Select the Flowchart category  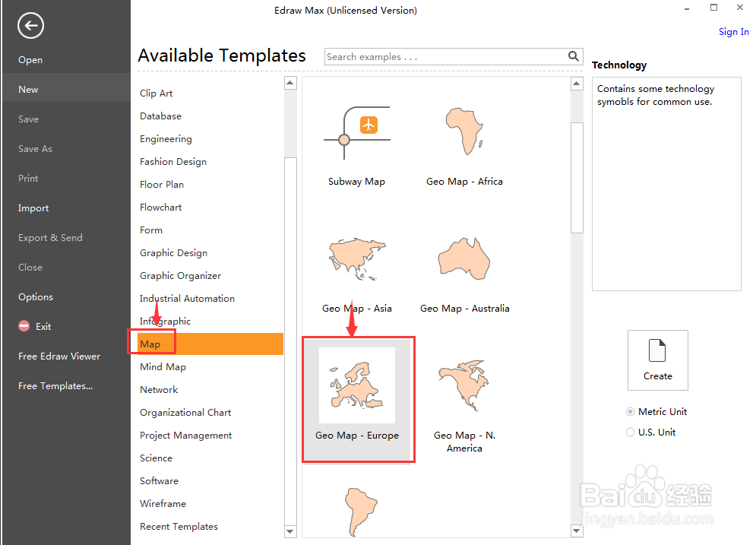160,207
